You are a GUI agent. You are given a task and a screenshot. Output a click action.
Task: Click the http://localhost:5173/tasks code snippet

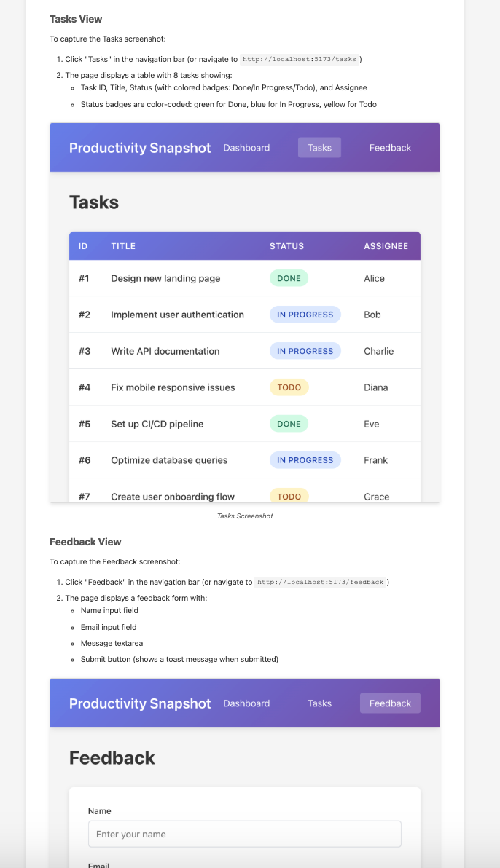tap(302, 60)
